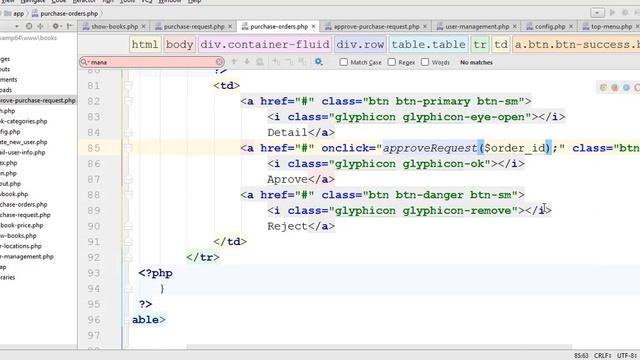640x360 pixels.
Task: Open book-price.php in project tree
Action: (22, 225)
